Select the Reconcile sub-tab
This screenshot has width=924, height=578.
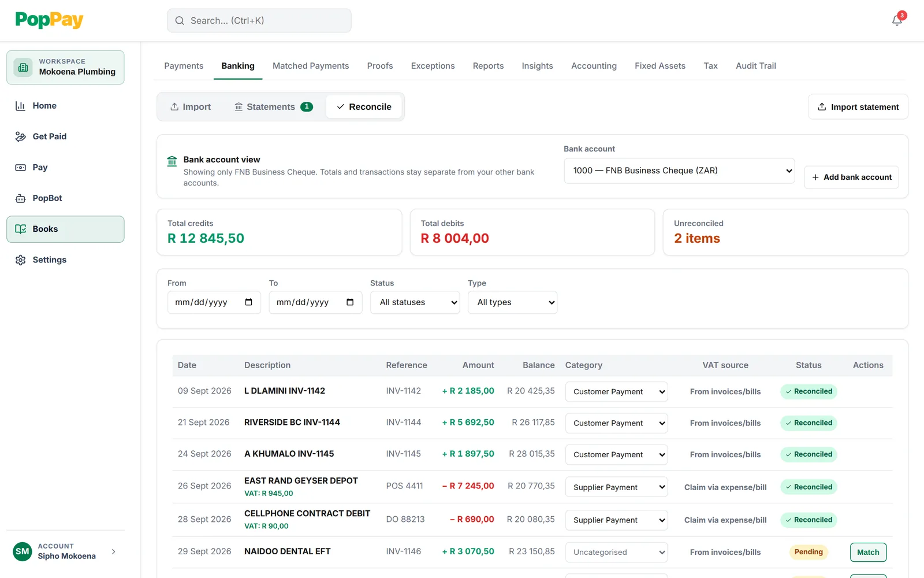coord(364,107)
